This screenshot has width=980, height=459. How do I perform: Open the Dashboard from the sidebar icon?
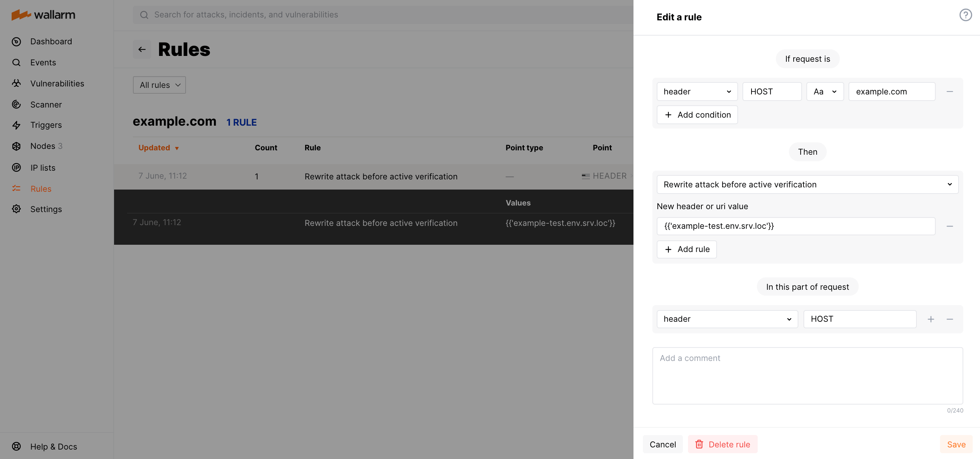(x=16, y=41)
